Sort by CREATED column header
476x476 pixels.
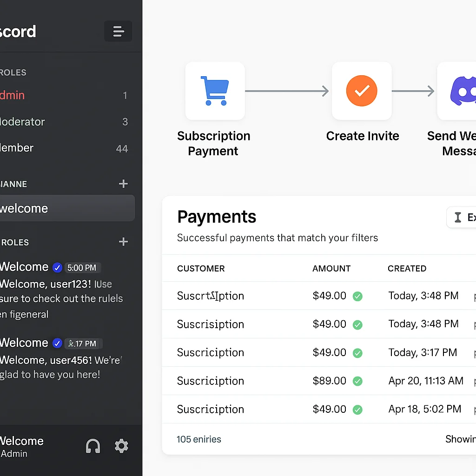[x=407, y=269]
